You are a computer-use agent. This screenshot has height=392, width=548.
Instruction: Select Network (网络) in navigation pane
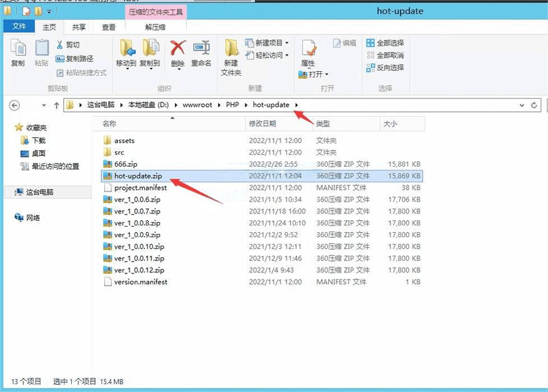(x=27, y=218)
